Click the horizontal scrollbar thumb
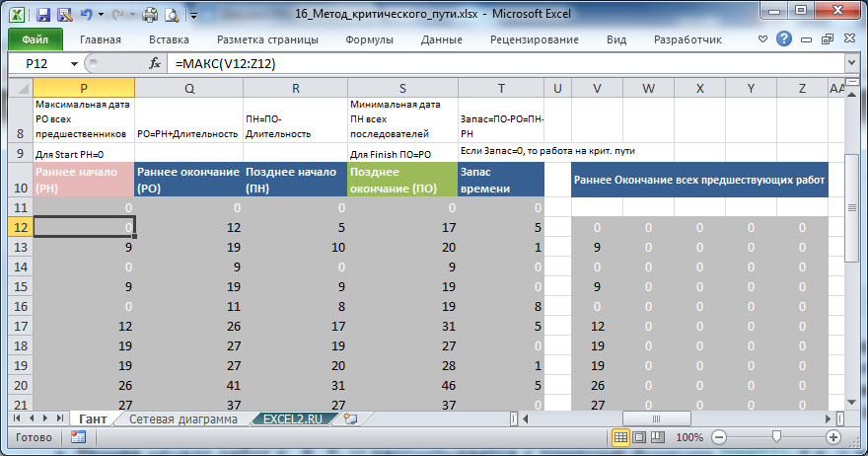The width and height of the screenshot is (868, 456). coord(657,418)
